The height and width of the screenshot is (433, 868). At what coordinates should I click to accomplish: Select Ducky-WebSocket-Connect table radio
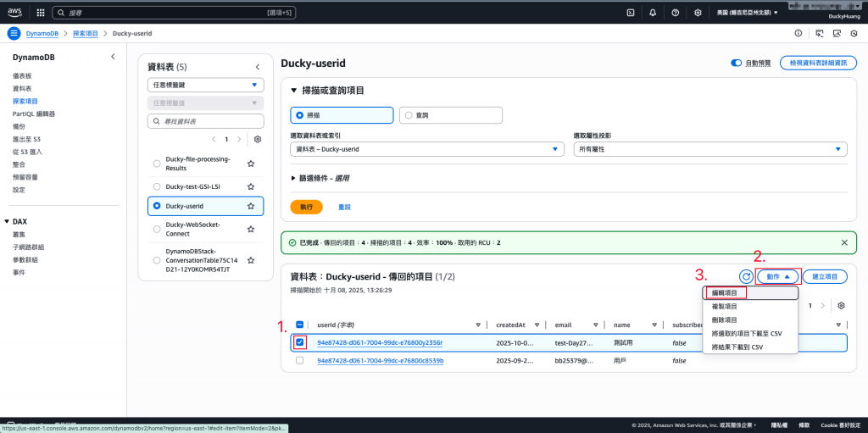tap(156, 230)
